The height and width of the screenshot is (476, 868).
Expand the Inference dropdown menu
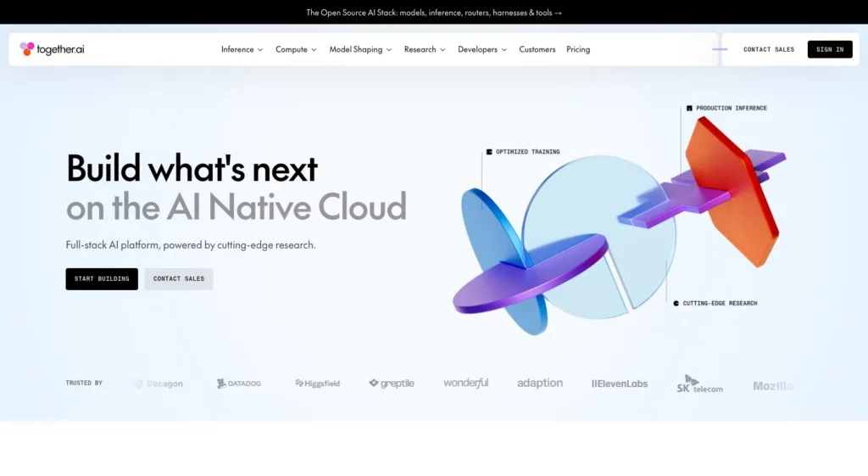point(242,49)
